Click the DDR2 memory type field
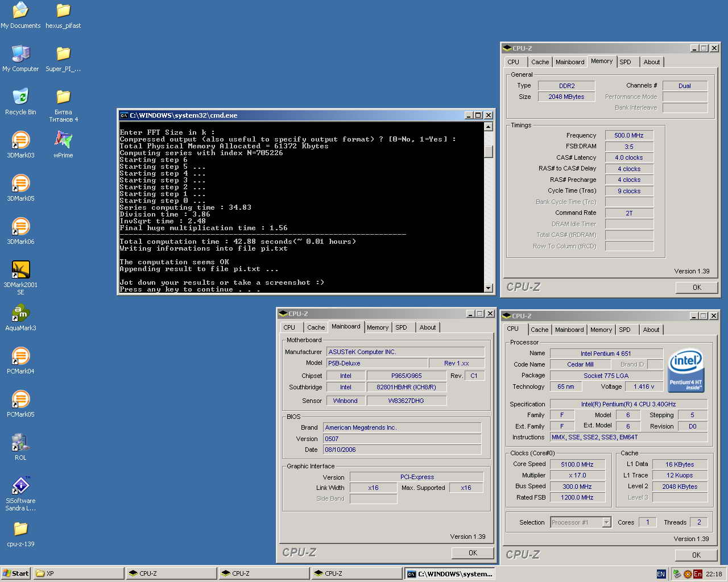The height and width of the screenshot is (582, 728). [566, 86]
